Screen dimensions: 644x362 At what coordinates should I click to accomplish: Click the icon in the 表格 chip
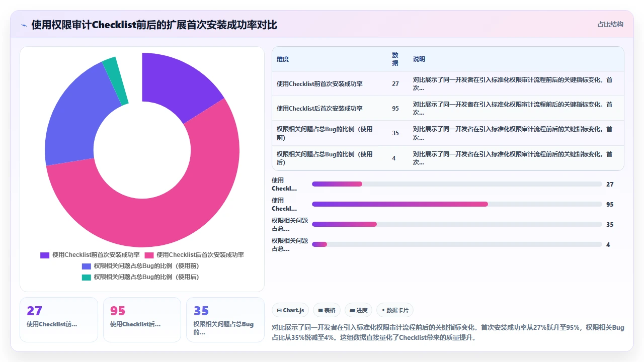pyautogui.click(x=320, y=311)
